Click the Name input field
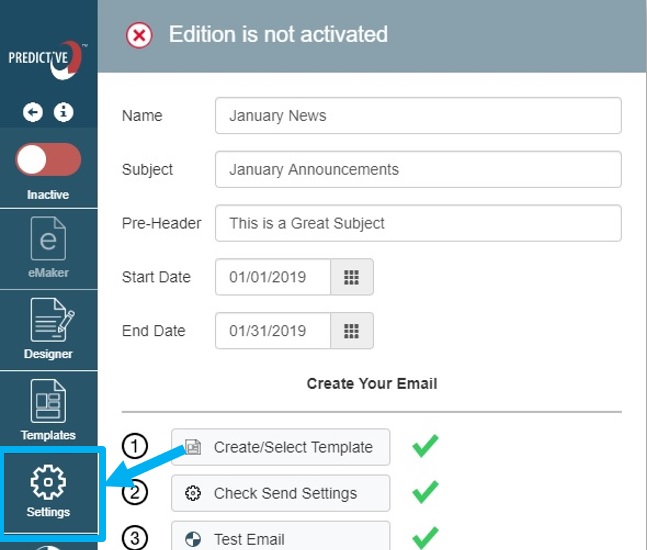Screen dimensions: 647x550 tap(418, 116)
